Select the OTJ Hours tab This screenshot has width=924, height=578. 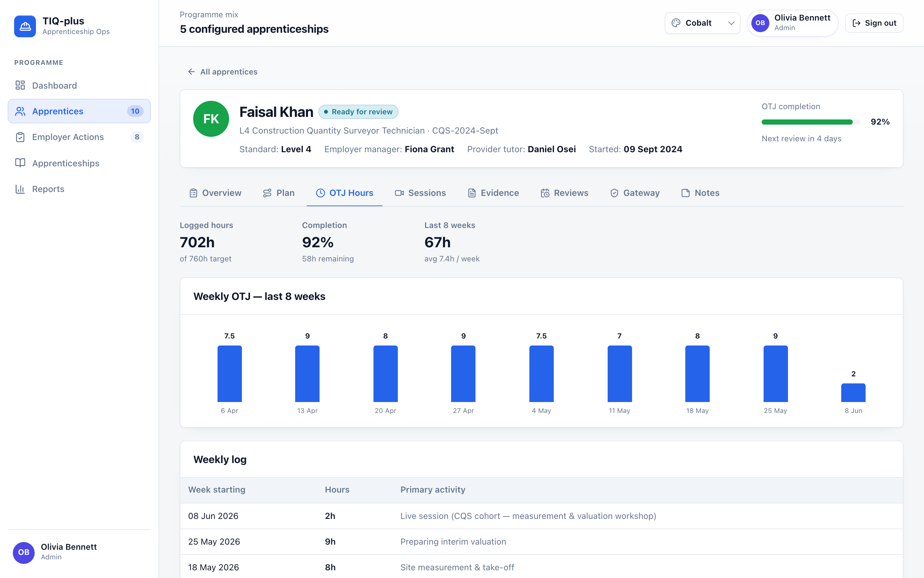(344, 193)
